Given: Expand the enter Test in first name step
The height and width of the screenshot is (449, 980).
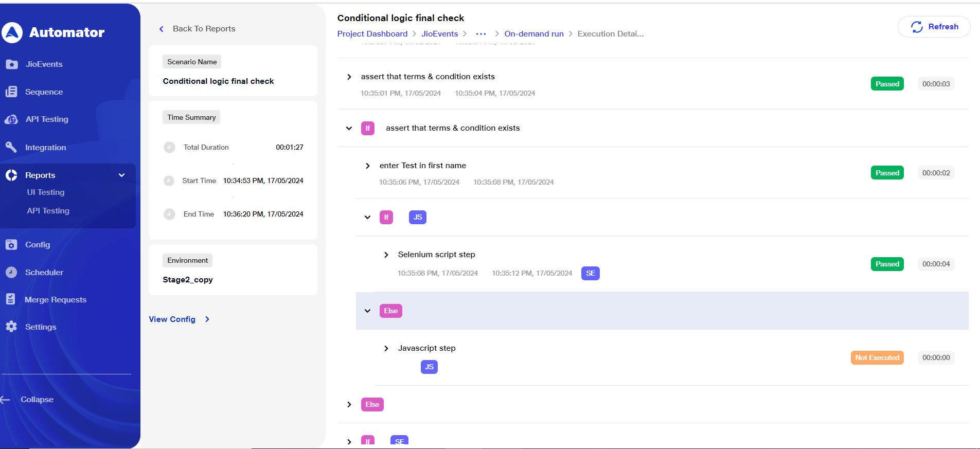Looking at the screenshot, I should [368, 166].
